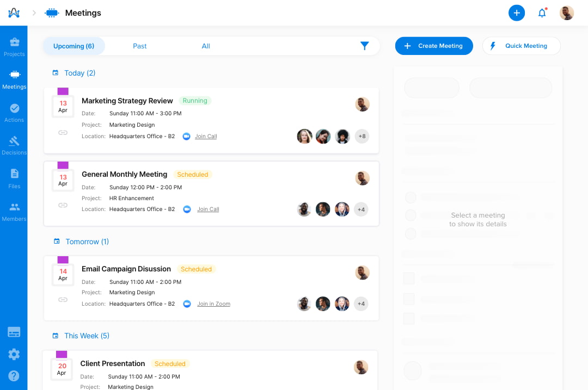
Task: Click Scheduled badge on Email Campaign Disussion
Action: tap(196, 269)
